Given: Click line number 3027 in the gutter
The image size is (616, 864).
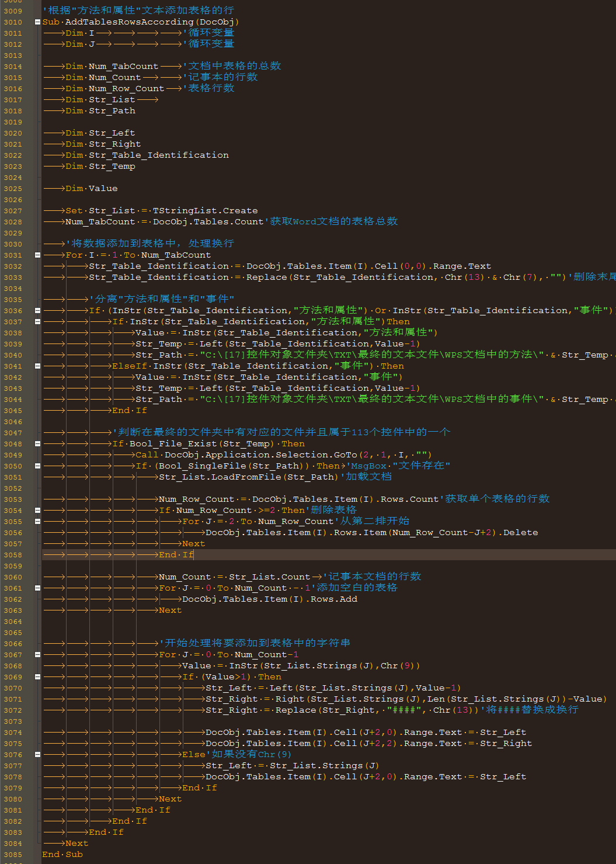Looking at the screenshot, I should tap(13, 211).
